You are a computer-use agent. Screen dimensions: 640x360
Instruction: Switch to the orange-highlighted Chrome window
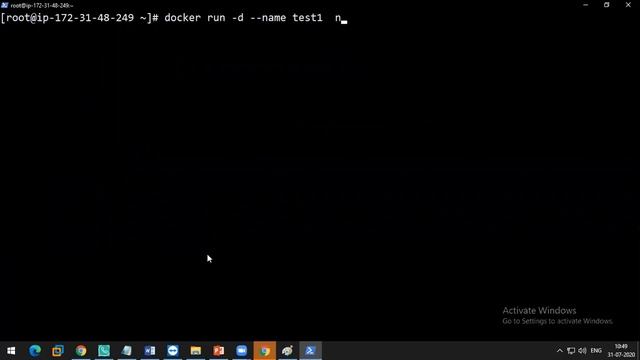tap(264, 351)
